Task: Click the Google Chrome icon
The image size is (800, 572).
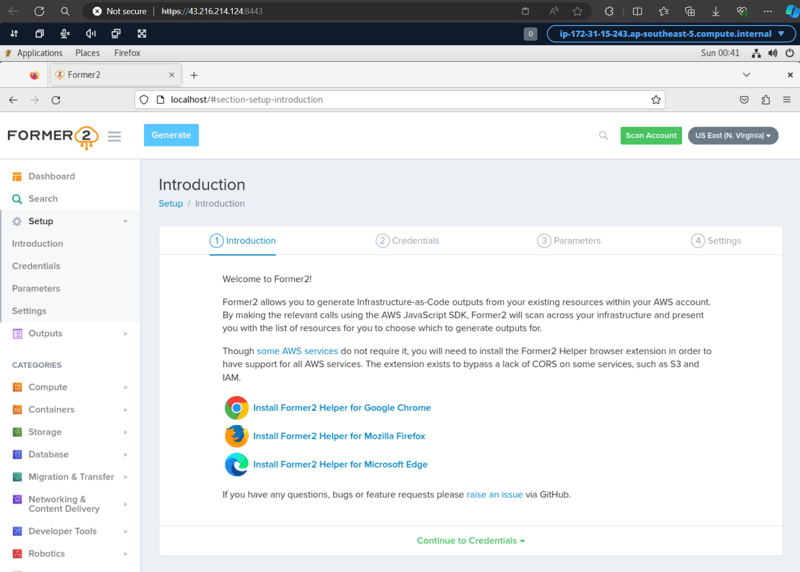Action: (x=236, y=408)
